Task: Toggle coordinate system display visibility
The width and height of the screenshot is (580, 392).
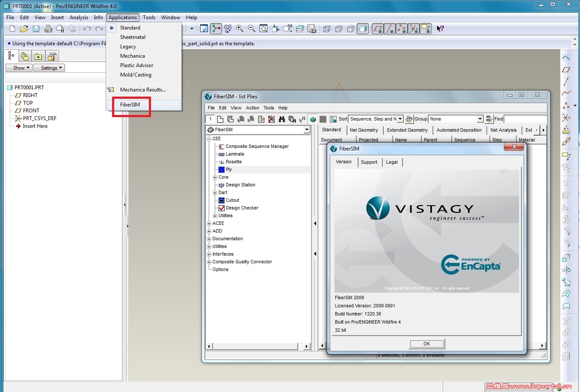Action: pyautogui.click(x=413, y=29)
